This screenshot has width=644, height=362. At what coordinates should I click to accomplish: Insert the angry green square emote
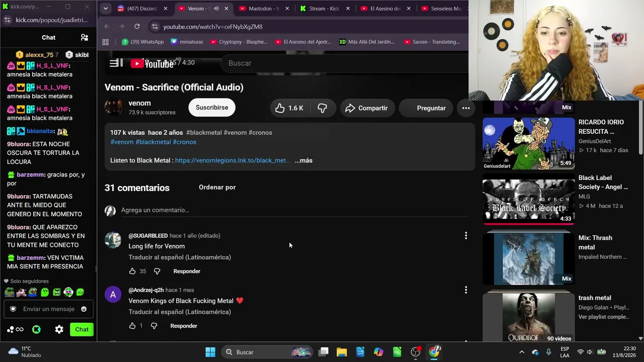click(56, 292)
